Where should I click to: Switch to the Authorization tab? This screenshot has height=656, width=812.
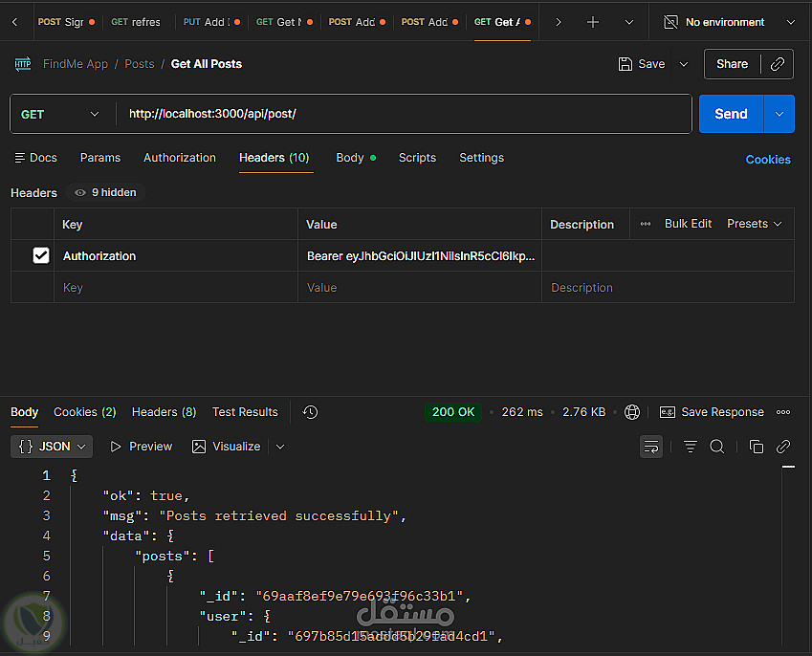tap(180, 158)
